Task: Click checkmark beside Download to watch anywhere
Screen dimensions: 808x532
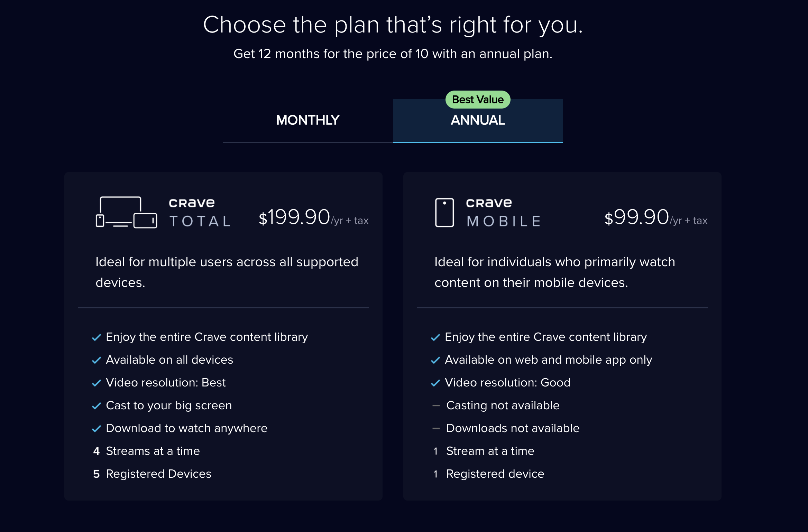Action: click(97, 429)
